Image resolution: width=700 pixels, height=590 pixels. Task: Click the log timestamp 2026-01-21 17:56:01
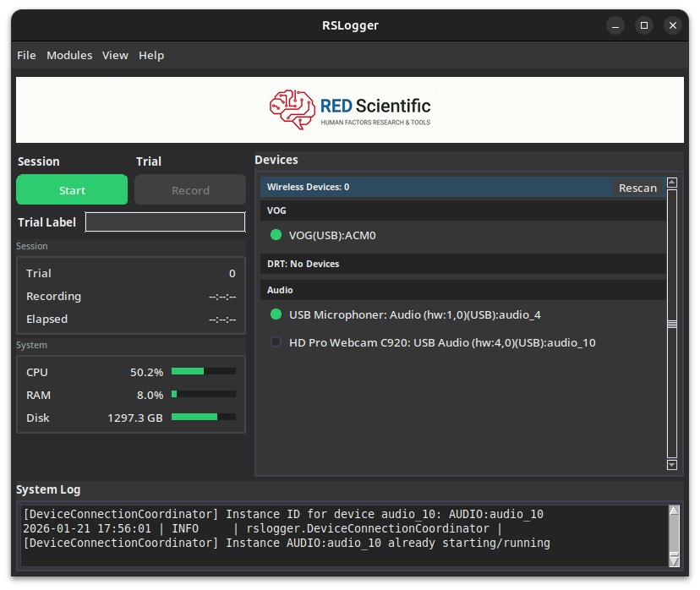tap(87, 529)
